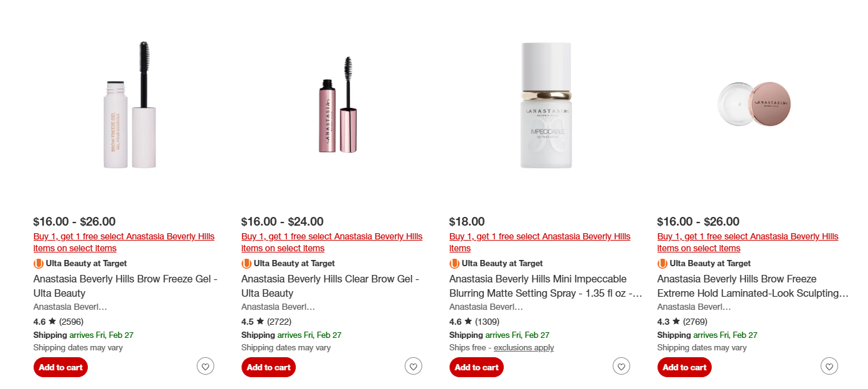Click Ulta Beauty logo on Brow Freeze Gel
The height and width of the screenshot is (389, 868).
click(39, 264)
